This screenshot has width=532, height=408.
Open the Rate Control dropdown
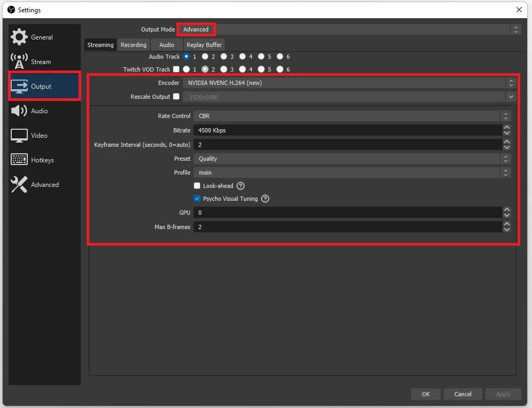pyautogui.click(x=352, y=116)
